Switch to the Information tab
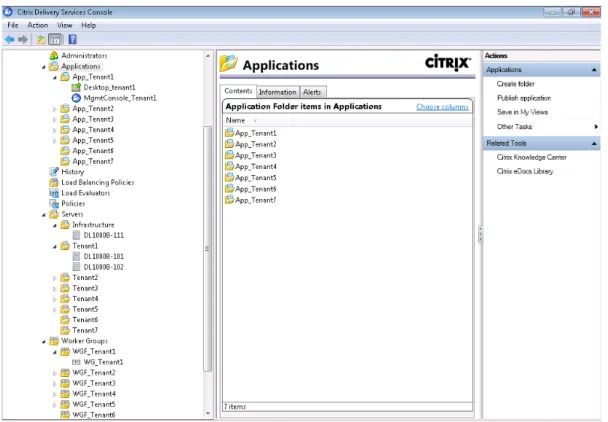608x422 pixels. 278,92
